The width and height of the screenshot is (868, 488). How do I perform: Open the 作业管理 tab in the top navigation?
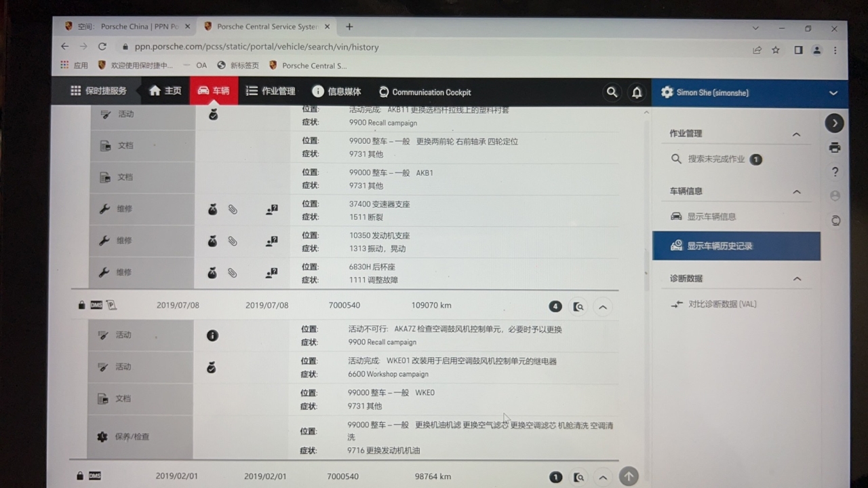[271, 91]
